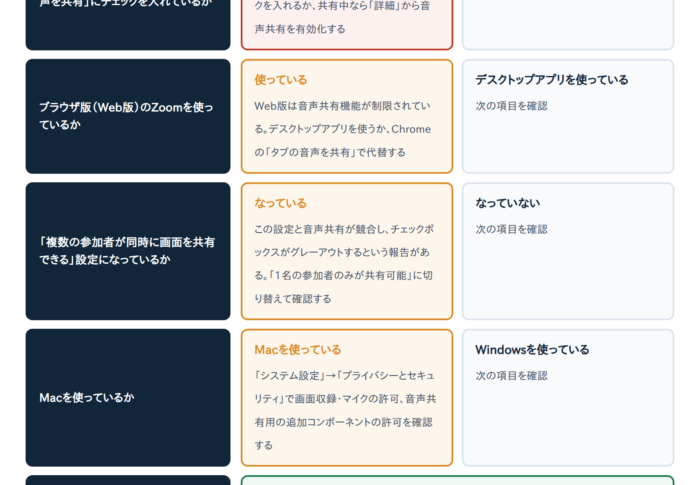Select the orange heading '使っている'
Image resolution: width=700 pixels, height=485 pixels.
click(x=281, y=80)
